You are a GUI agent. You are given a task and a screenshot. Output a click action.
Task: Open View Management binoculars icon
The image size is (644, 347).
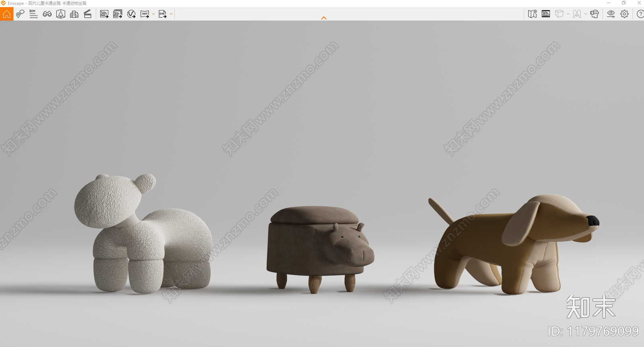click(47, 14)
